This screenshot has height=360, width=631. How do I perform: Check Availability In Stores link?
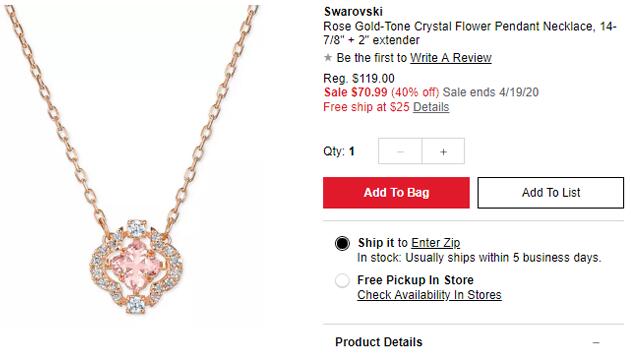coord(429,295)
